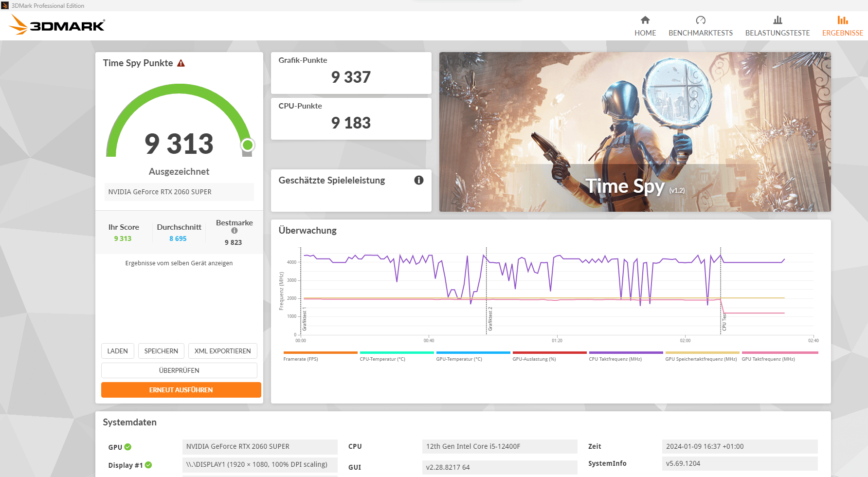Image resolution: width=868 pixels, height=477 pixels.
Task: Click the SystemInfo version v5.69.1204 field
Action: click(740, 464)
